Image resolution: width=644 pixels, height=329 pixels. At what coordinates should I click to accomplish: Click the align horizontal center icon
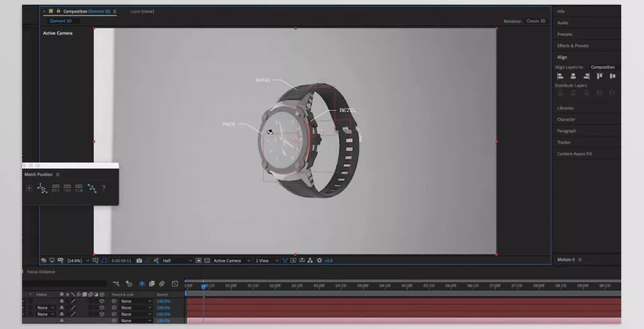click(x=574, y=76)
